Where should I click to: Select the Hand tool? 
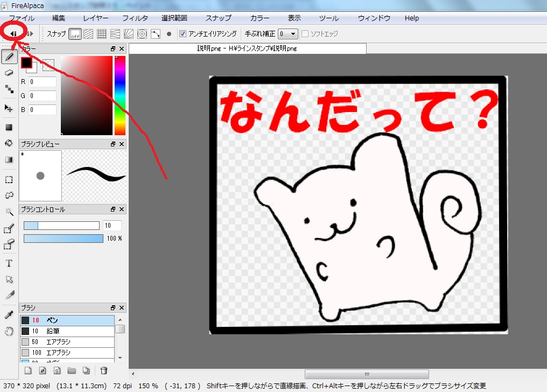click(x=9, y=331)
